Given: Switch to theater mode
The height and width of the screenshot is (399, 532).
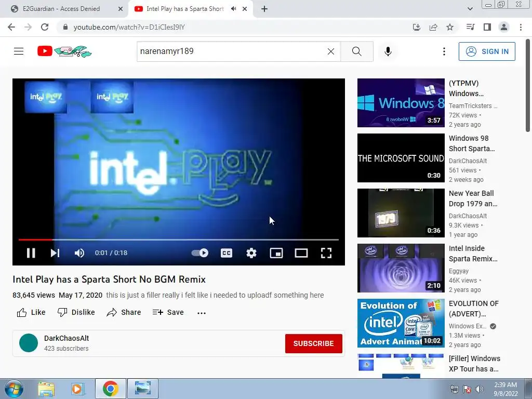Looking at the screenshot, I should 301,253.
